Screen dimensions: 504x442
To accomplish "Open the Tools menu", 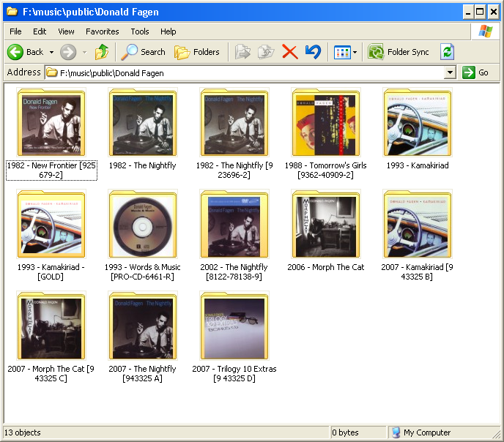I will (139, 31).
